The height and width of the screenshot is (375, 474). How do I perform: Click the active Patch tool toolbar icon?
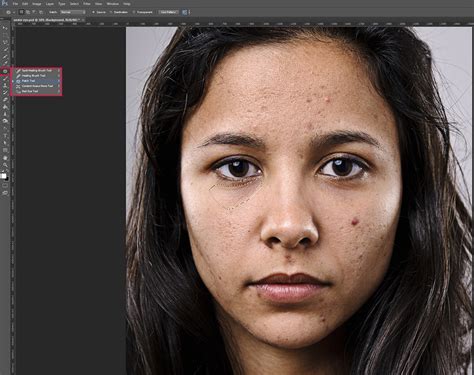[5, 71]
